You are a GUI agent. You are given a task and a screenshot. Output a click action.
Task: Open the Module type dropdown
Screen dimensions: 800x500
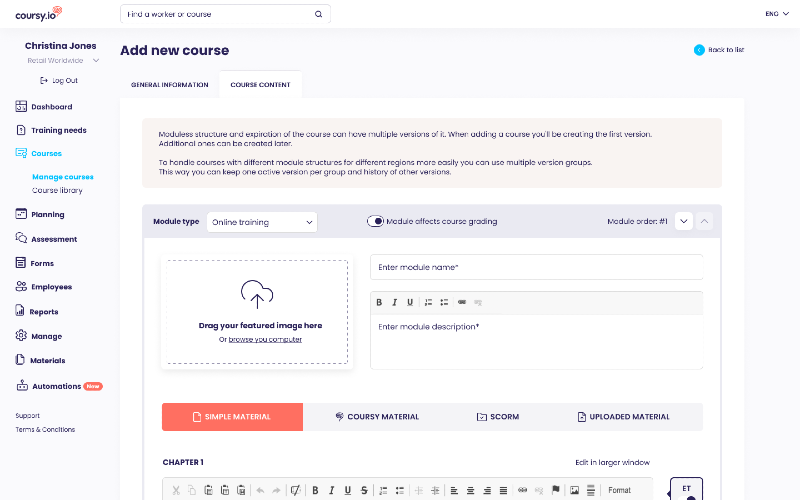point(262,222)
